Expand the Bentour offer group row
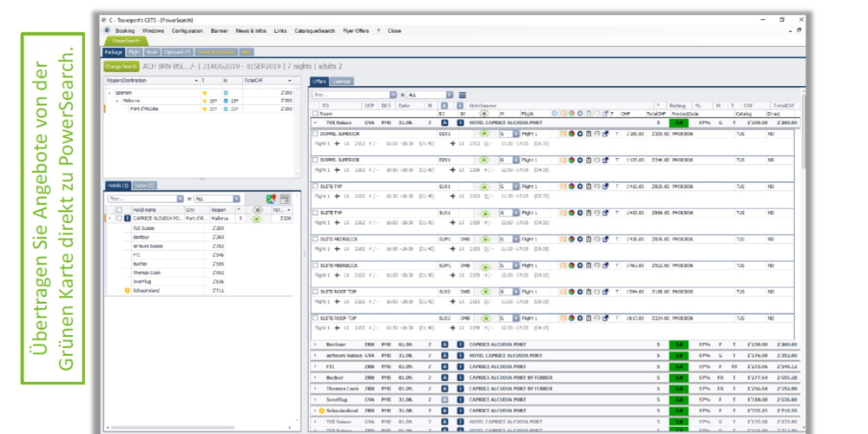The height and width of the screenshot is (434, 868). click(x=314, y=345)
